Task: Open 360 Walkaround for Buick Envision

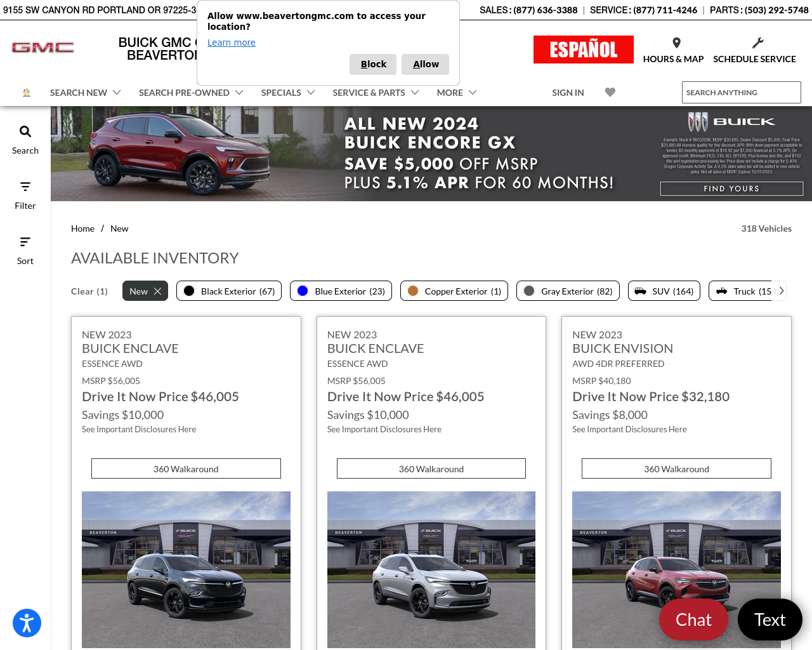Action: (676, 468)
